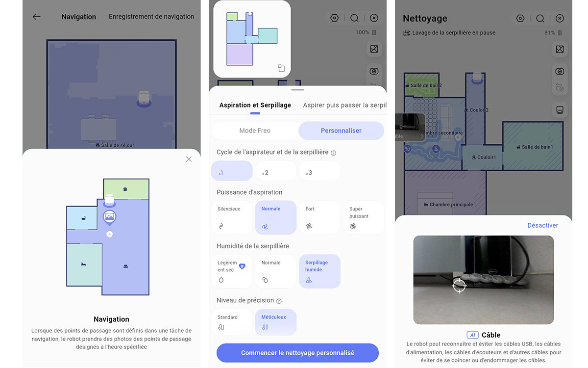This screenshot has height=368, width=588.
Task: Open camera view icon beside the mini map panel
Action: (x=374, y=72)
